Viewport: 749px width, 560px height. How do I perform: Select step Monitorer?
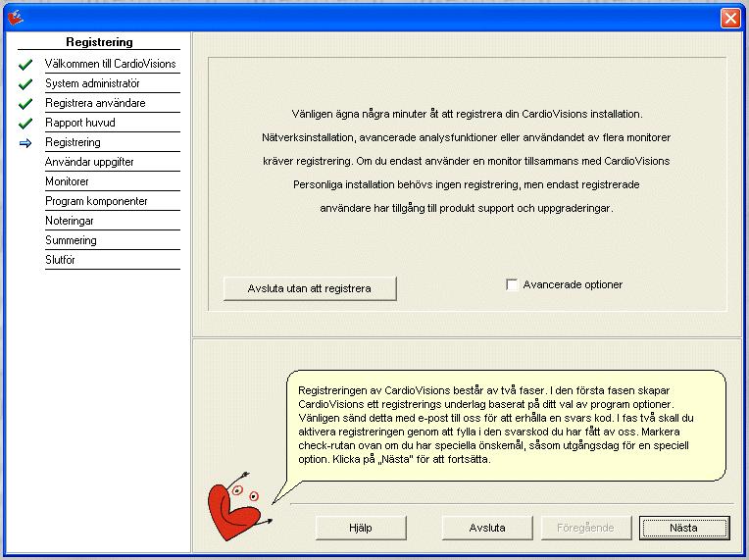(67, 181)
